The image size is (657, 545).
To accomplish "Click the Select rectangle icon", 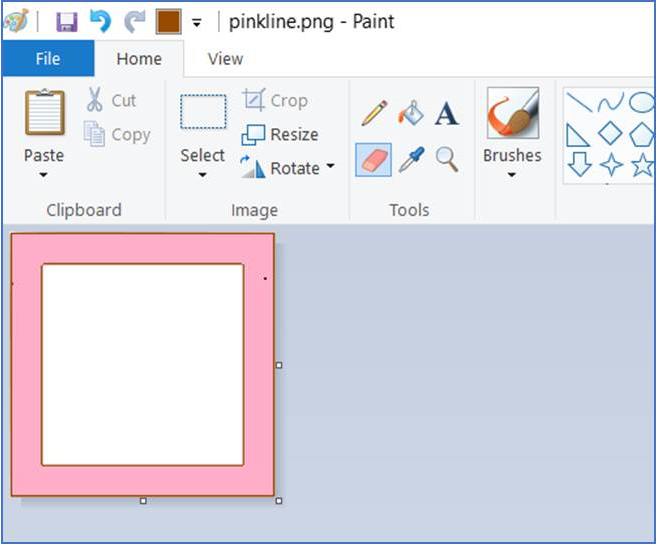I will 203,111.
